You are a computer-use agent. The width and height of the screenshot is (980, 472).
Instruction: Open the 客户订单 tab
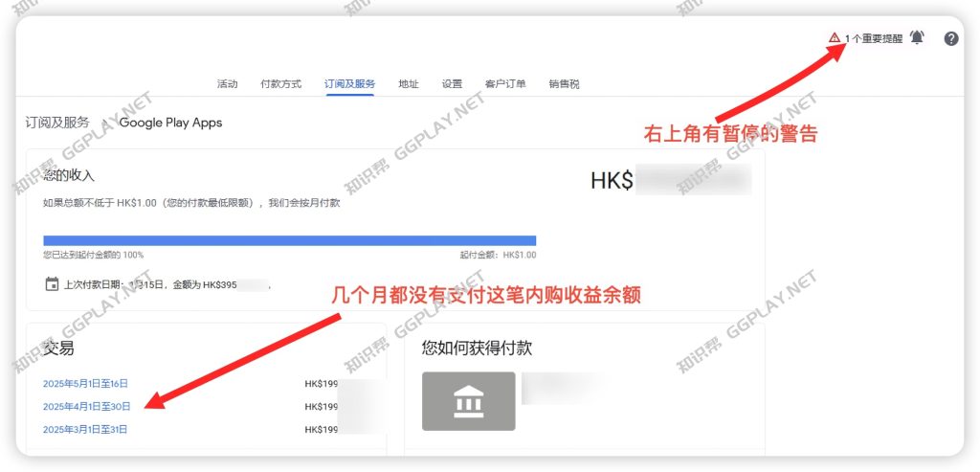point(505,83)
